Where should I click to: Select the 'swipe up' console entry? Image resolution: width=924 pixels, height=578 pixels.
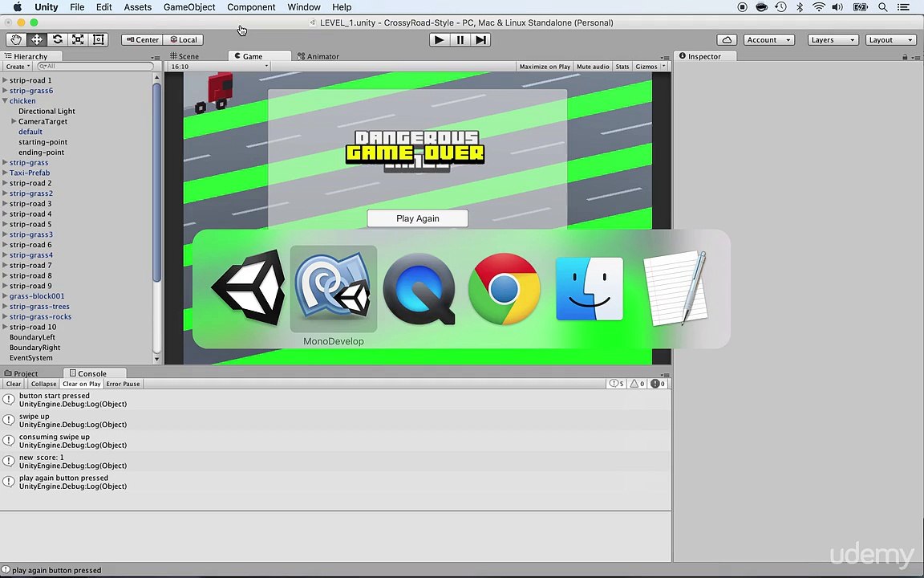click(x=336, y=420)
